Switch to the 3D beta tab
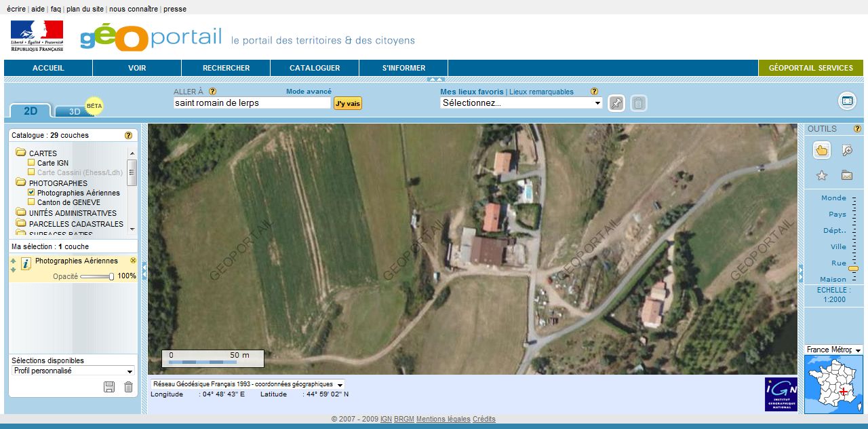This screenshot has height=429, width=868. [x=75, y=112]
